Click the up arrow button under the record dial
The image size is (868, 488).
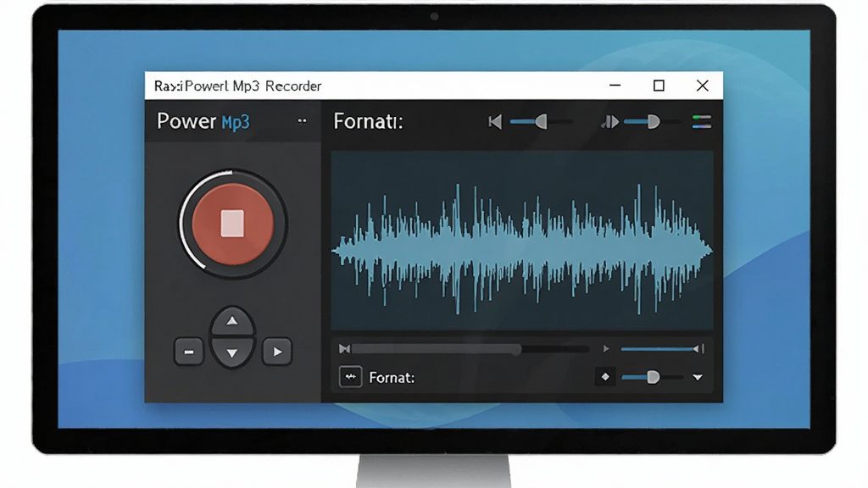click(232, 321)
